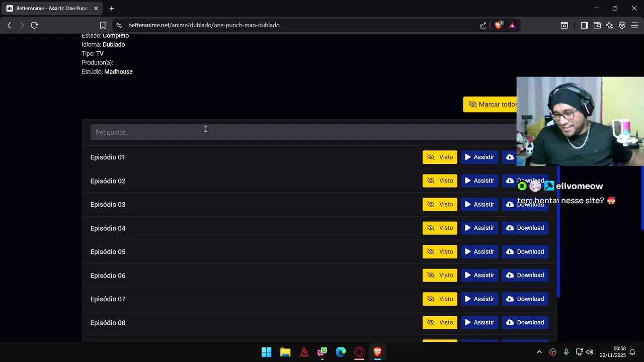Click the Episódio 01 title text
This screenshot has height=362, width=644.
click(x=108, y=157)
